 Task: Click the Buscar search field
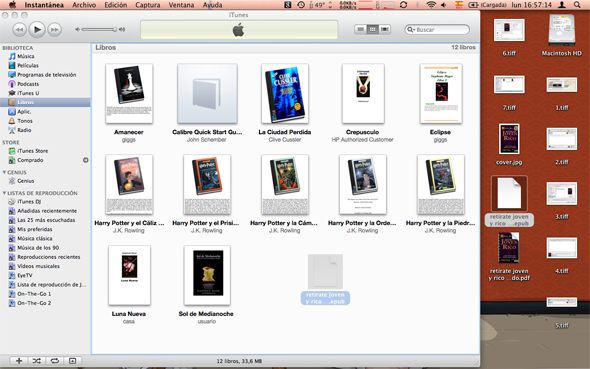(437, 29)
